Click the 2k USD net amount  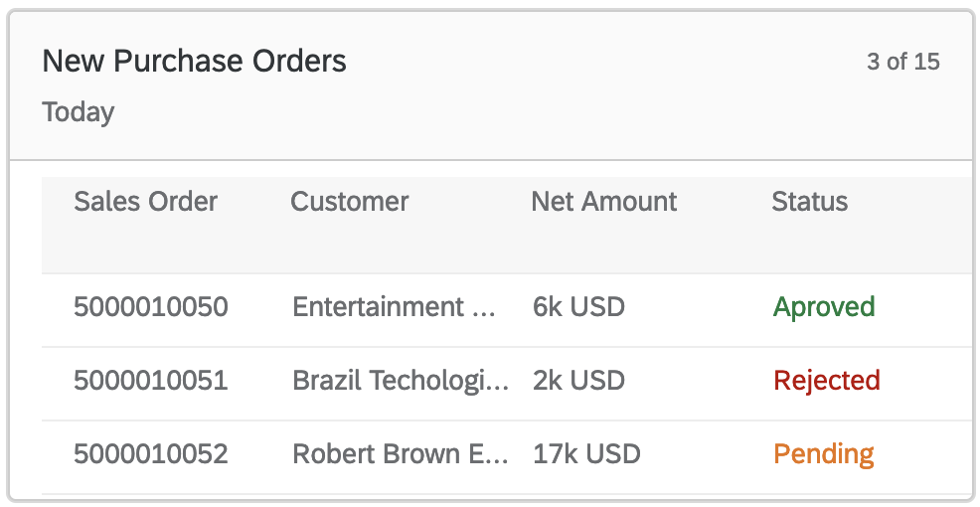click(x=578, y=381)
